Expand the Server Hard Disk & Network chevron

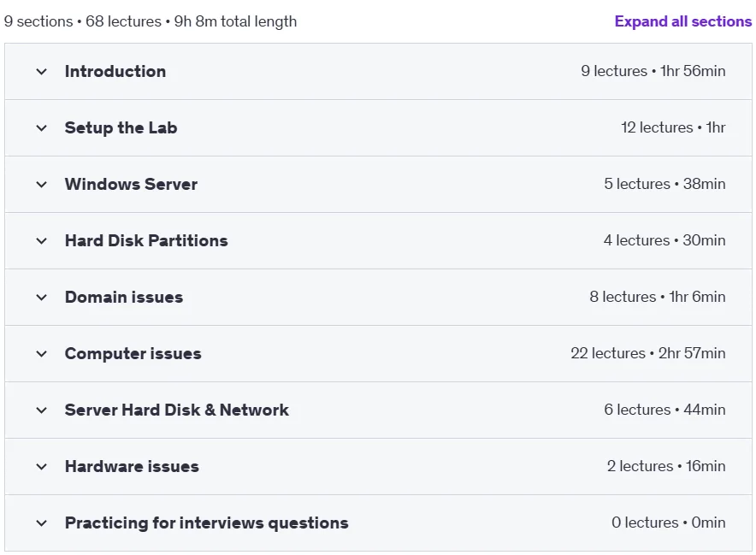pyautogui.click(x=41, y=410)
